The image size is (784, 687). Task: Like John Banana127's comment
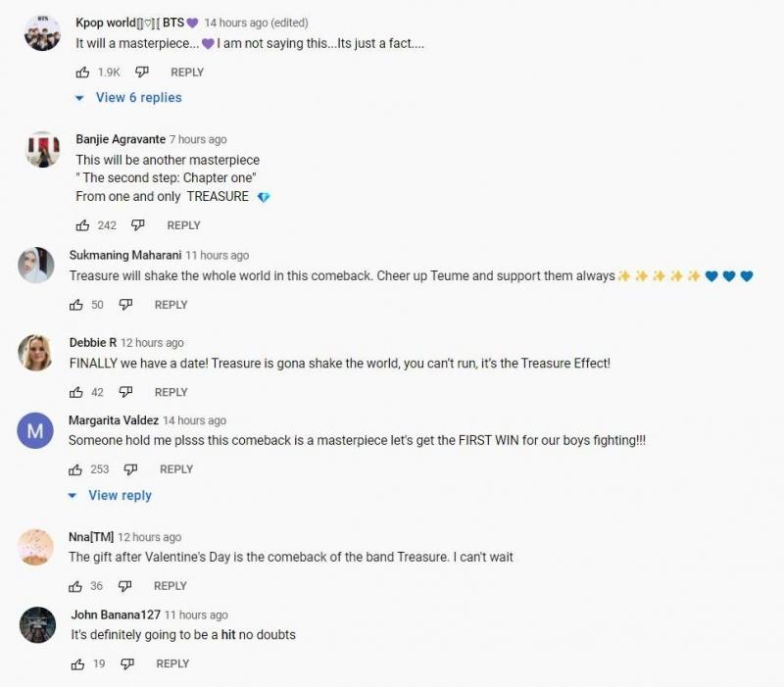78,663
